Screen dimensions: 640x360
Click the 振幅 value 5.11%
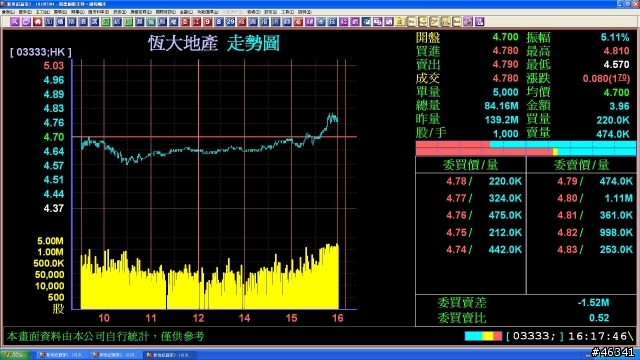tap(615, 38)
